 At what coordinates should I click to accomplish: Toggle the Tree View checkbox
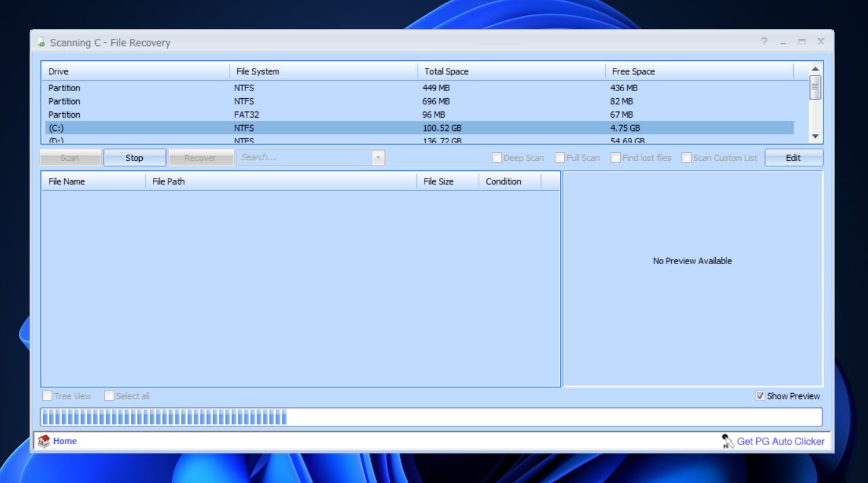(47, 396)
